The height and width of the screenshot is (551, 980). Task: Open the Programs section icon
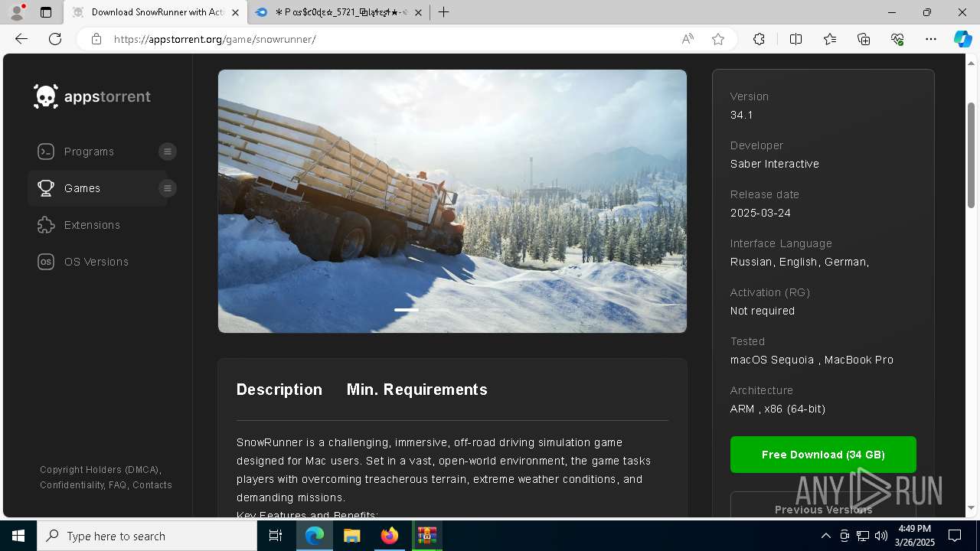(46, 152)
